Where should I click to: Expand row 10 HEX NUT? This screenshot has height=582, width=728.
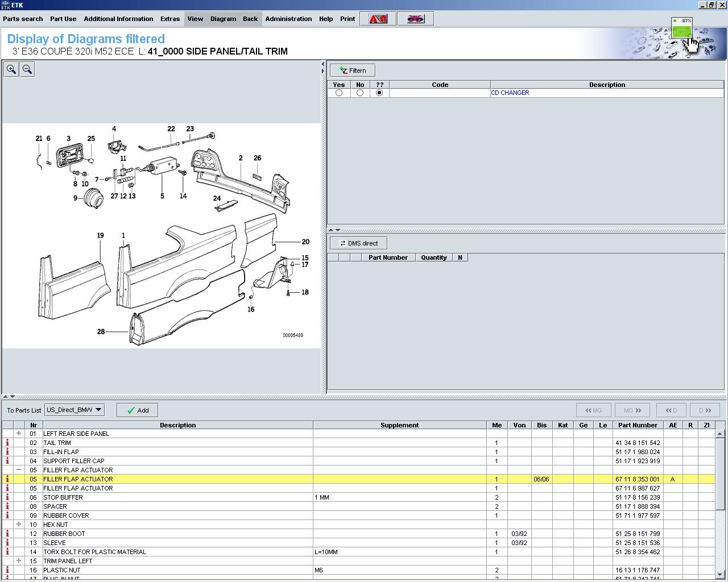19,525
